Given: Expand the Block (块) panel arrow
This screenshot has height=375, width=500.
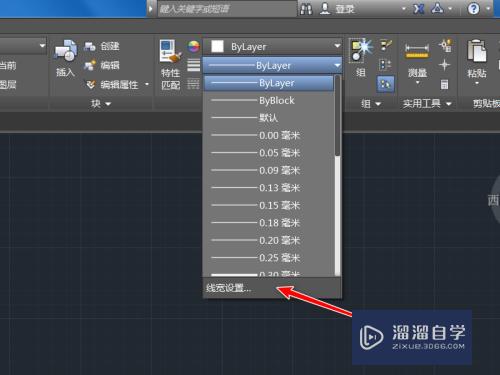Looking at the screenshot, I should (x=108, y=104).
